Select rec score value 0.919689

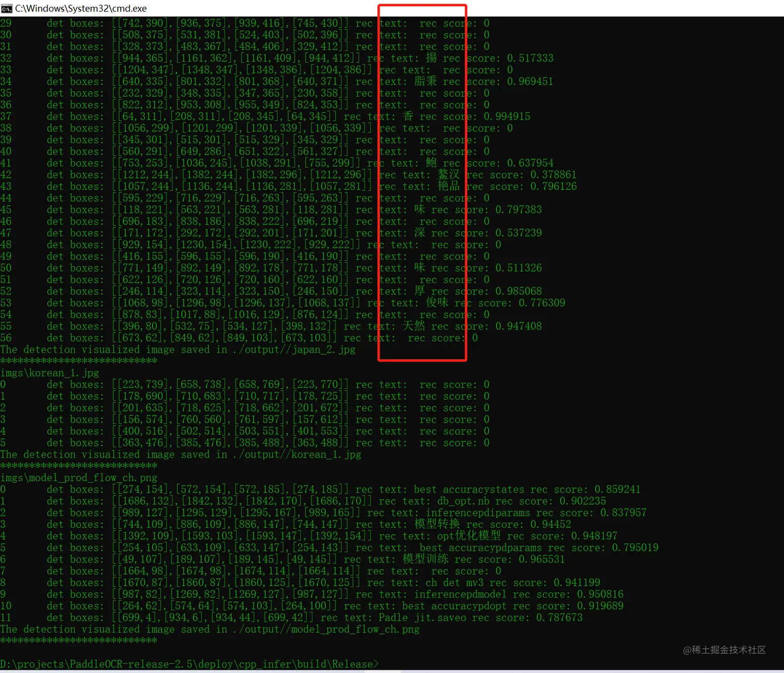(600, 606)
